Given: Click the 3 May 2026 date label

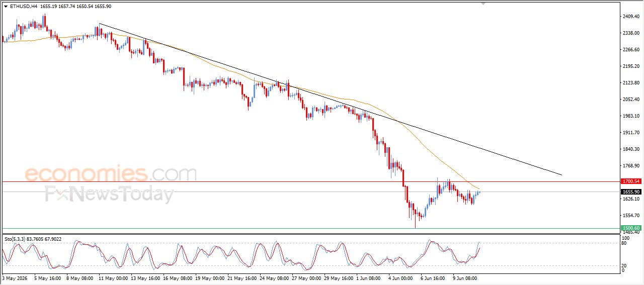Looking at the screenshot, I should pyautogui.click(x=15, y=277).
